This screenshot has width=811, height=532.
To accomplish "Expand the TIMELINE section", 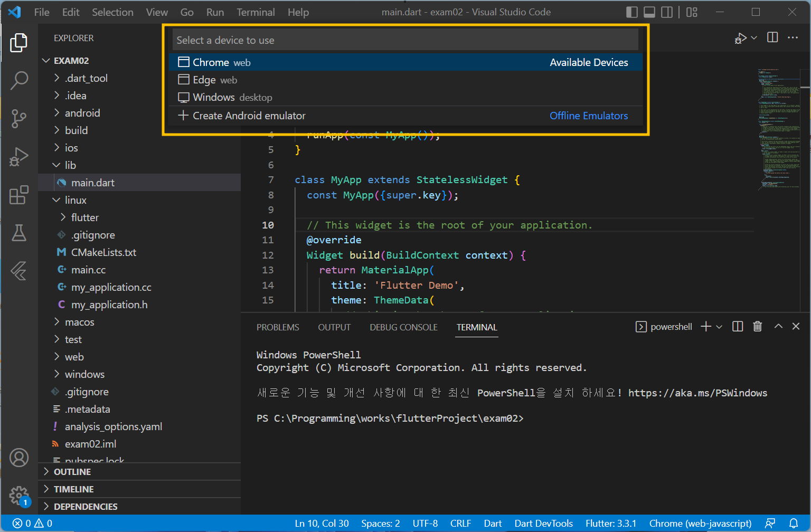I will pyautogui.click(x=139, y=489).
